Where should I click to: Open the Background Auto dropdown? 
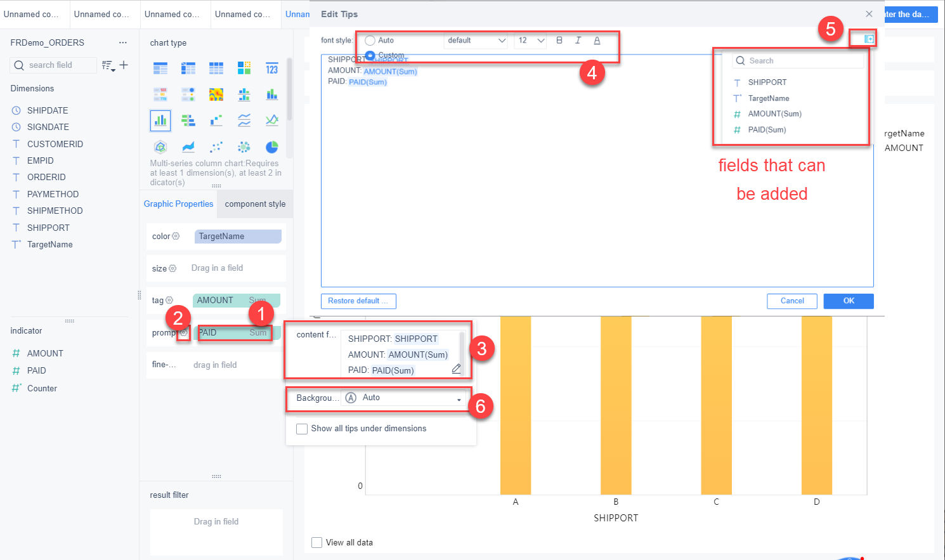[x=403, y=398]
